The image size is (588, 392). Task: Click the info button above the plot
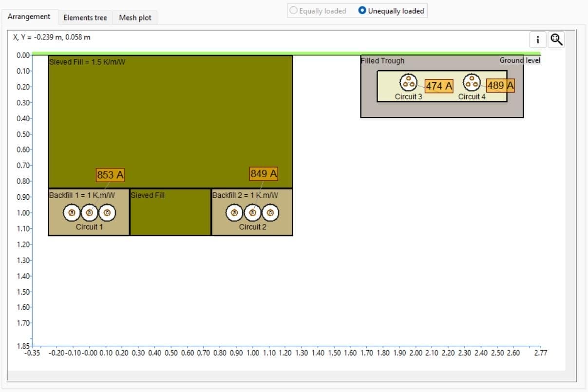point(538,39)
